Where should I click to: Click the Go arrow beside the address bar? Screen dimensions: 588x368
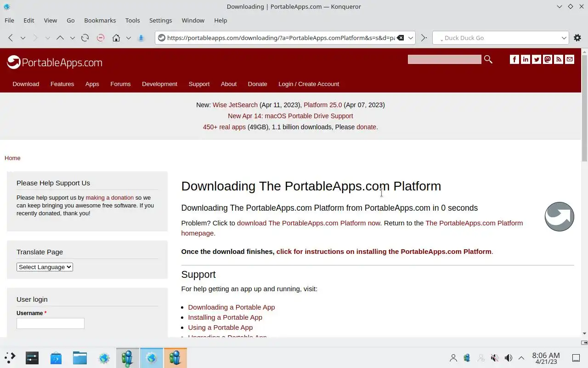click(424, 38)
